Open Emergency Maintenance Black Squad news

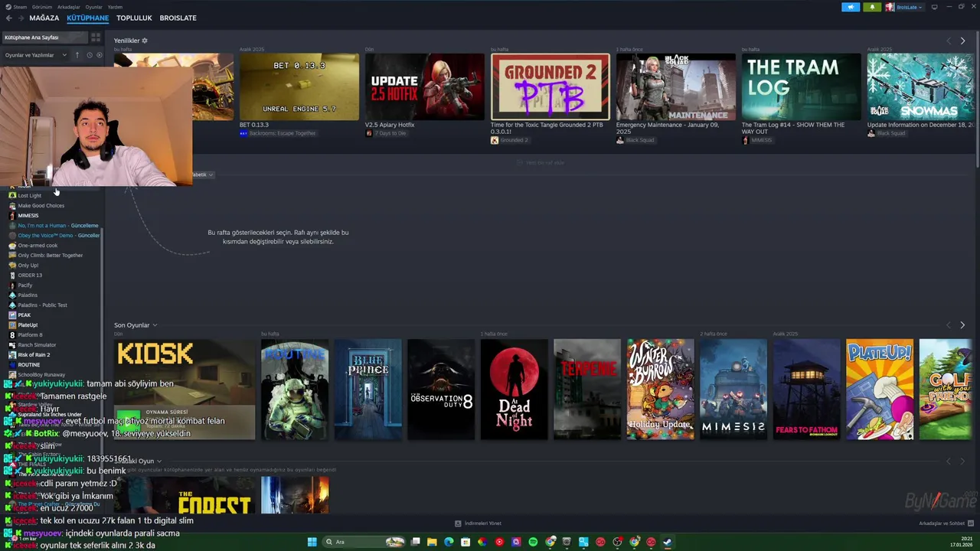tap(676, 86)
